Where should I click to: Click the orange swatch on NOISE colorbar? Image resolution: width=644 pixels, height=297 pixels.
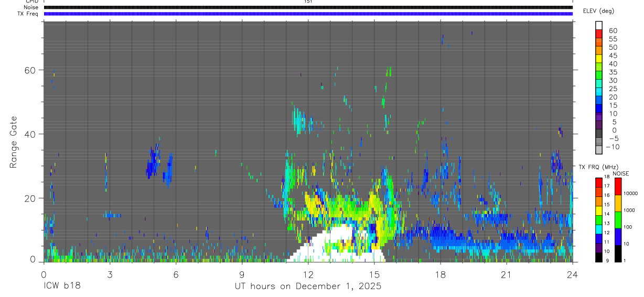pyautogui.click(x=617, y=203)
